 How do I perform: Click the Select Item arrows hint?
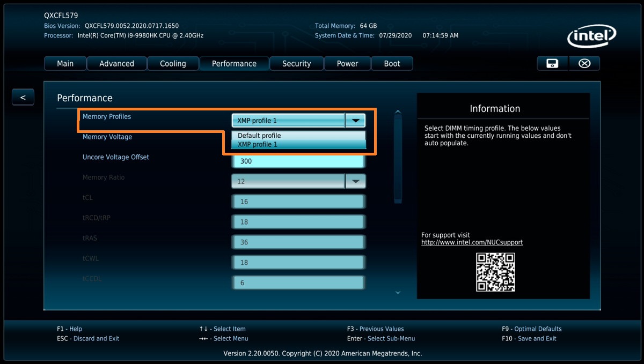[222, 329]
